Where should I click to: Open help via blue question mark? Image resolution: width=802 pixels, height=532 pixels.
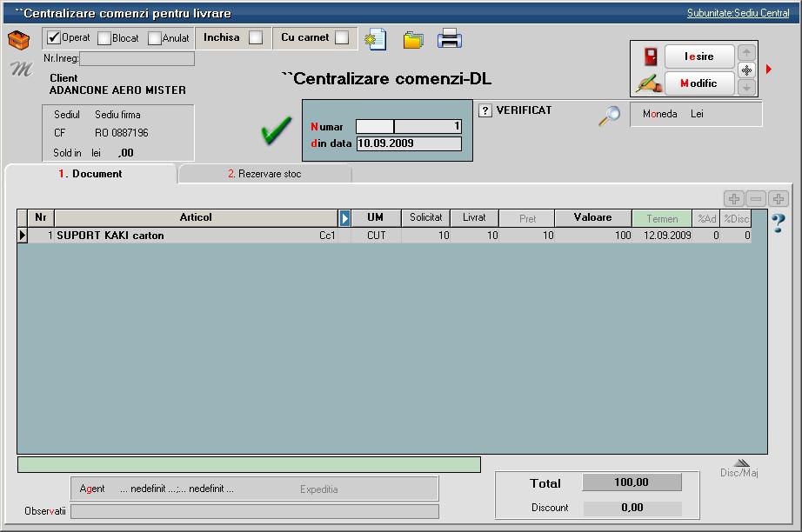click(x=779, y=223)
